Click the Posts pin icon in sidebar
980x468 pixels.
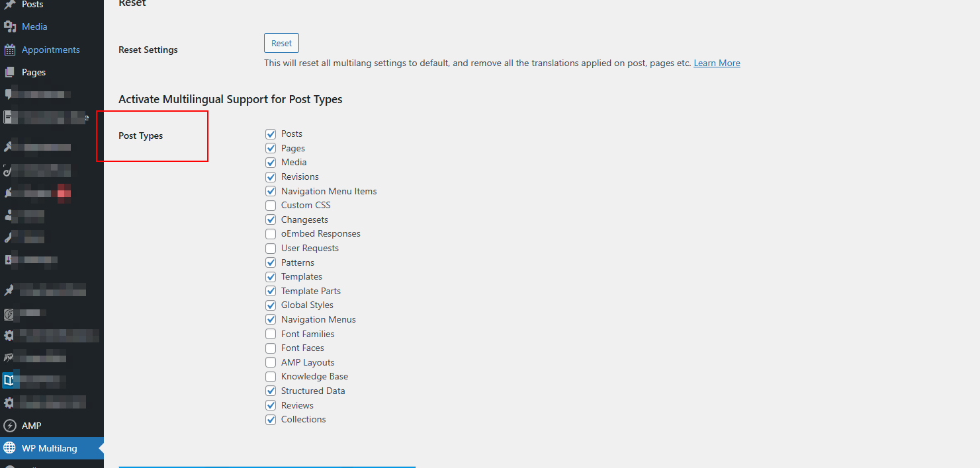coord(10,5)
